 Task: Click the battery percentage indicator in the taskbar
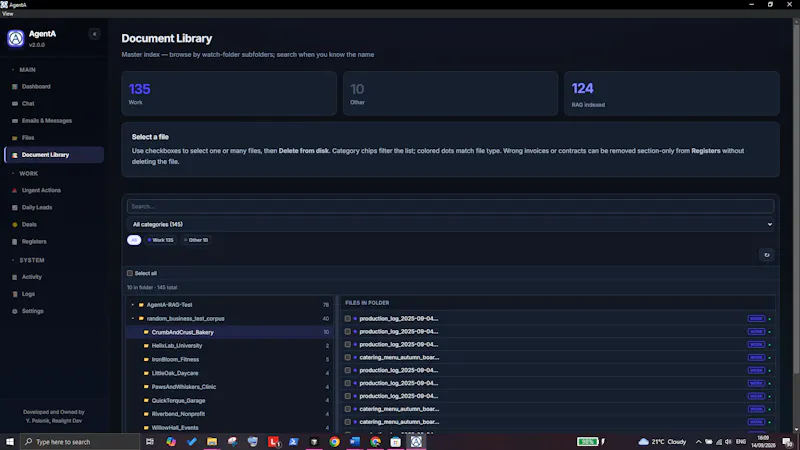pyautogui.click(x=587, y=442)
